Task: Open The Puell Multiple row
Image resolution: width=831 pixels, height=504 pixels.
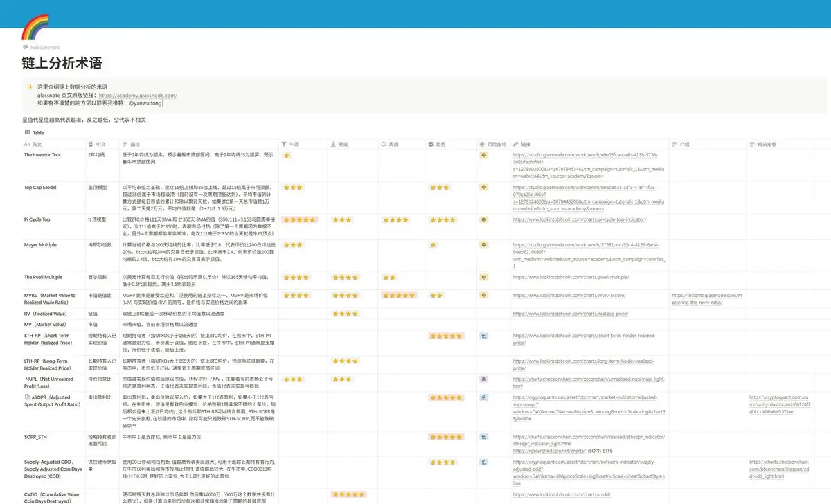Action: [43, 277]
